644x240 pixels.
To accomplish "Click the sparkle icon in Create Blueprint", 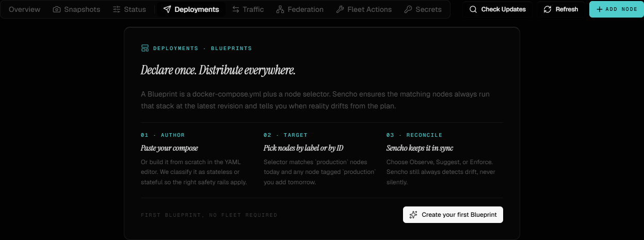I will (413, 215).
